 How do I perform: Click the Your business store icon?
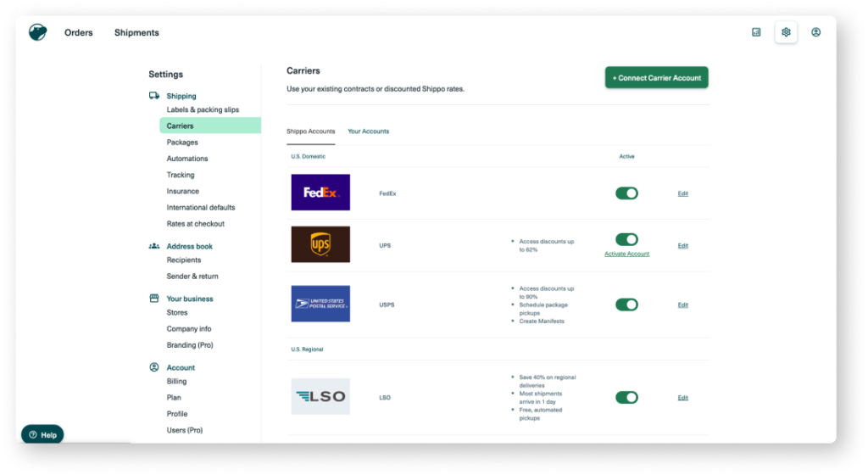(154, 299)
